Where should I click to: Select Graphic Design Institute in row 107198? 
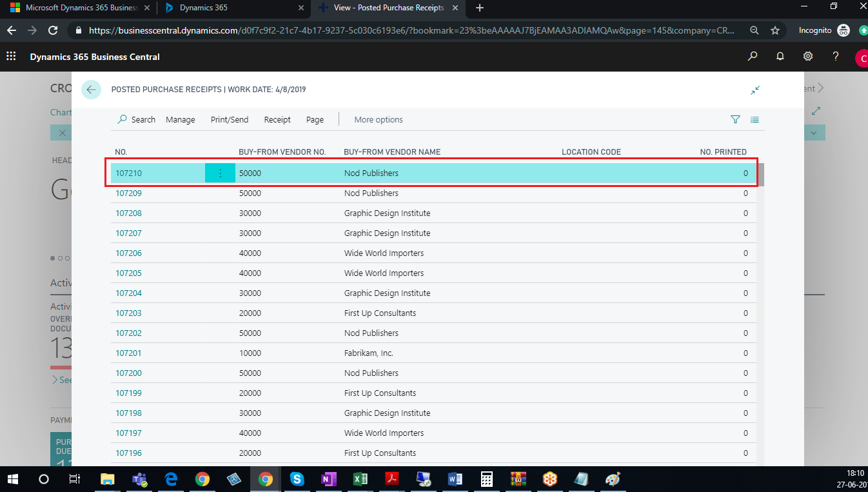coord(388,413)
